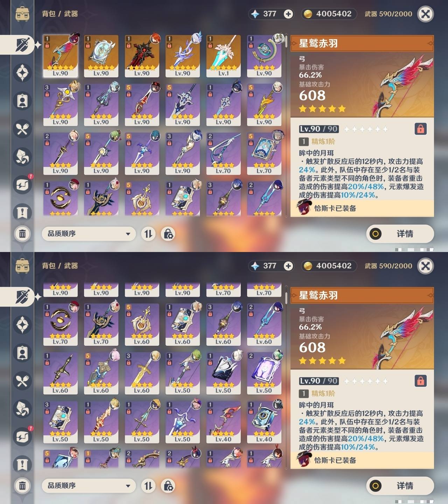Open the lock filter settings icon in lower panel
Image resolution: width=448 pixels, height=504 pixels.
[x=168, y=485]
